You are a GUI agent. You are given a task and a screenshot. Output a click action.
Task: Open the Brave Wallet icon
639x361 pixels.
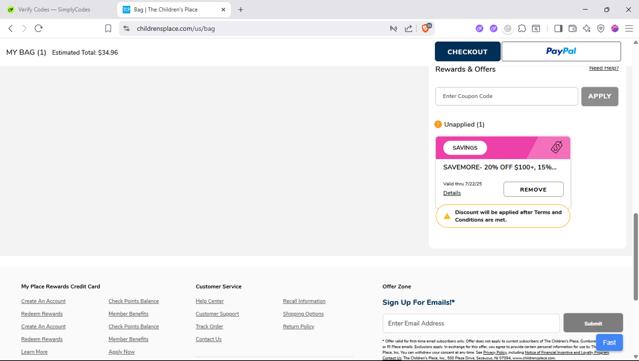tap(573, 28)
